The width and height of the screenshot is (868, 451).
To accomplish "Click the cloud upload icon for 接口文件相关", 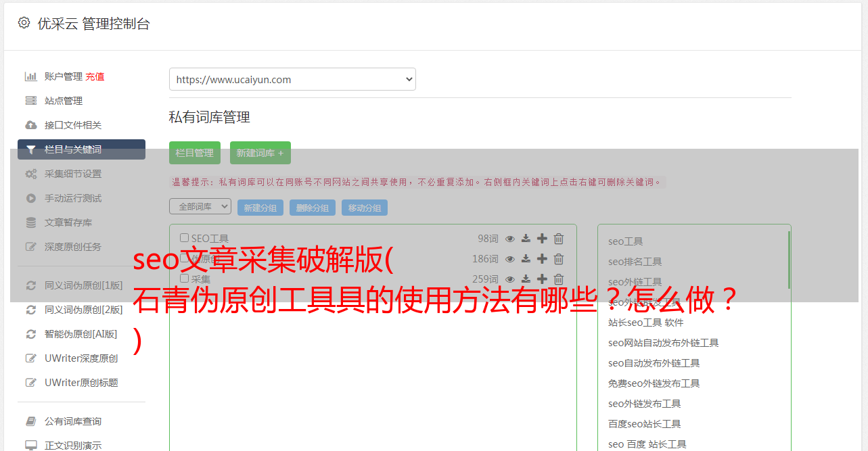I will pos(30,125).
